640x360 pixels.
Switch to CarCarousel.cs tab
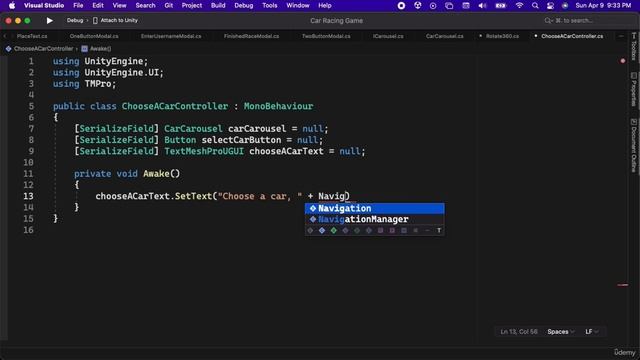click(x=444, y=36)
